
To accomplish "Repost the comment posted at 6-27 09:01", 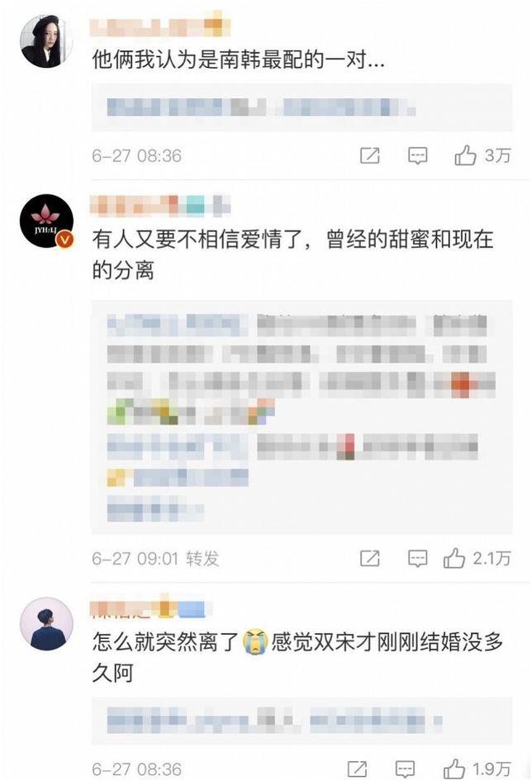I will click(x=370, y=559).
